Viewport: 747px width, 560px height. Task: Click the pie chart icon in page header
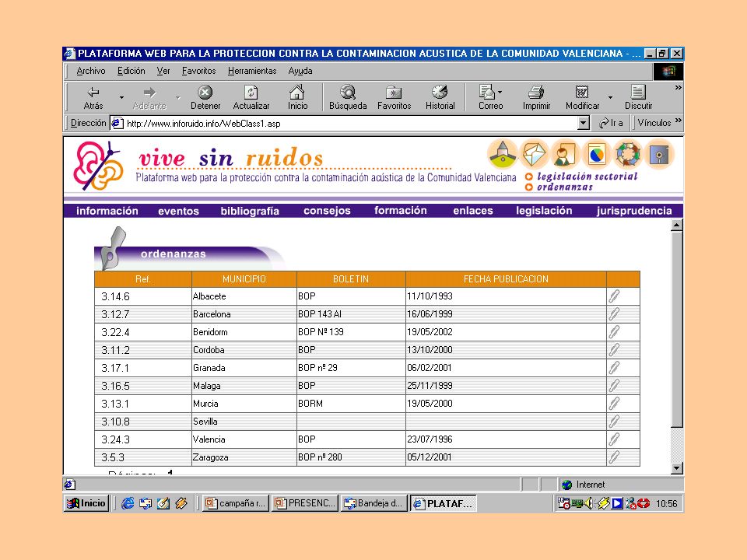click(x=597, y=154)
